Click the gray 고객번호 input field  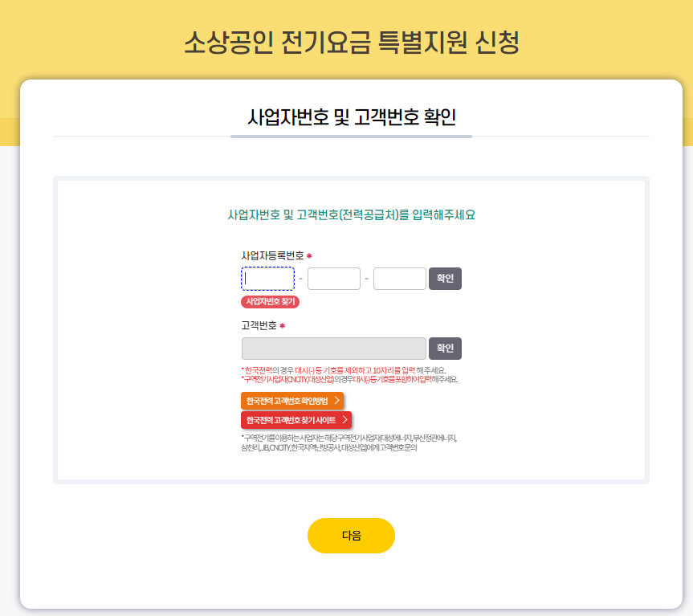[x=334, y=349]
